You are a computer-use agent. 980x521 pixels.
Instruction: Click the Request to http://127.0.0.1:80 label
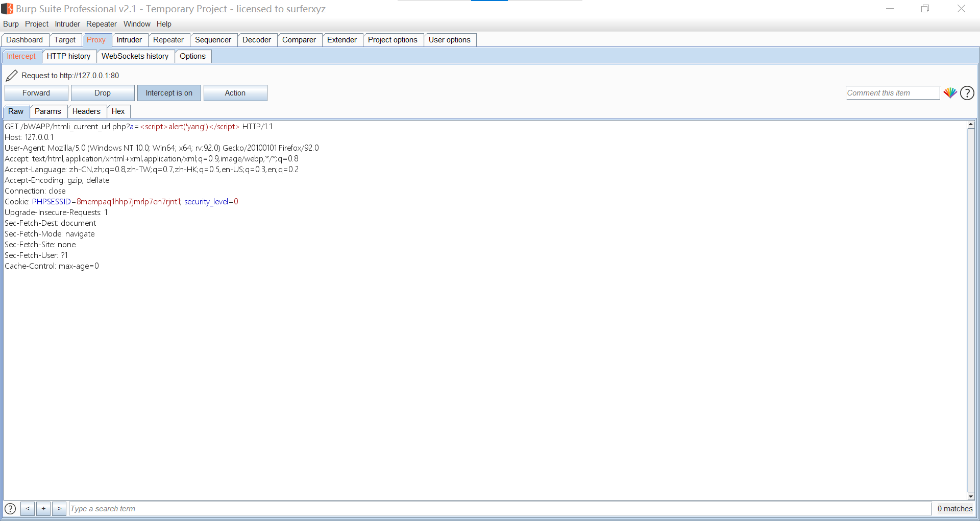pyautogui.click(x=70, y=76)
